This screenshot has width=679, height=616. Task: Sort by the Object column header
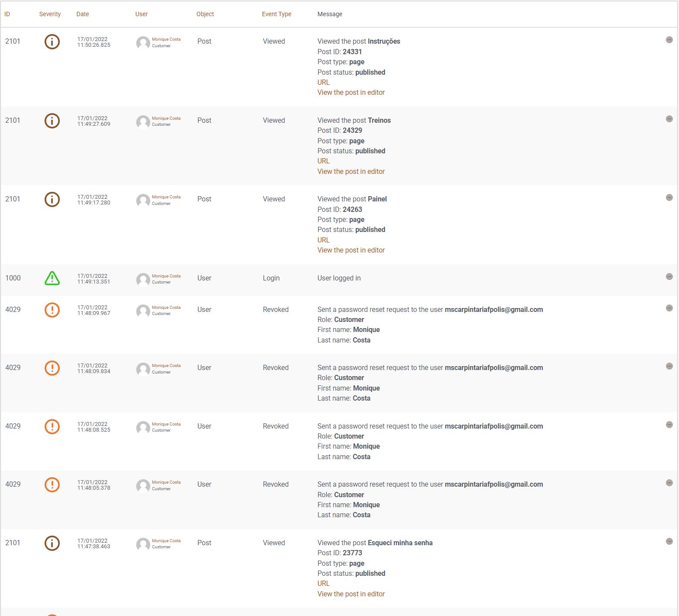[205, 14]
